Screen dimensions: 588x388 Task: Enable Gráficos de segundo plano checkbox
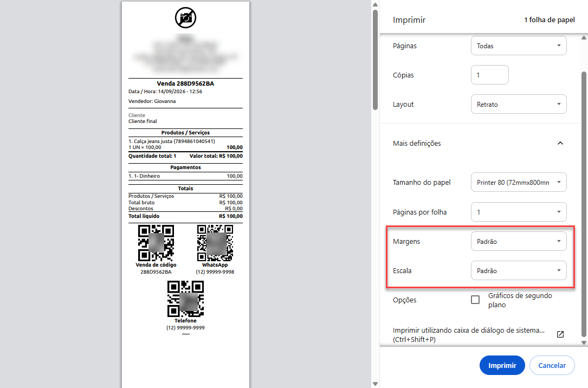click(x=475, y=300)
